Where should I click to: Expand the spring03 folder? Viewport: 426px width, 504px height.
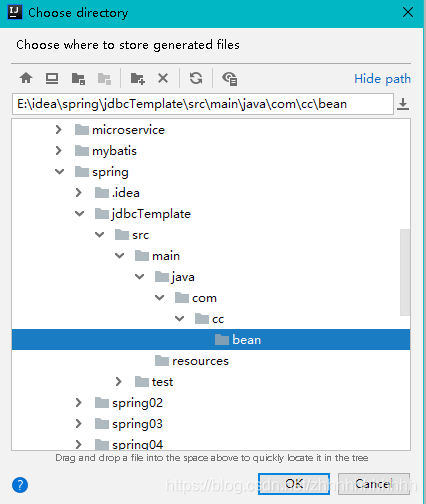coord(79,424)
